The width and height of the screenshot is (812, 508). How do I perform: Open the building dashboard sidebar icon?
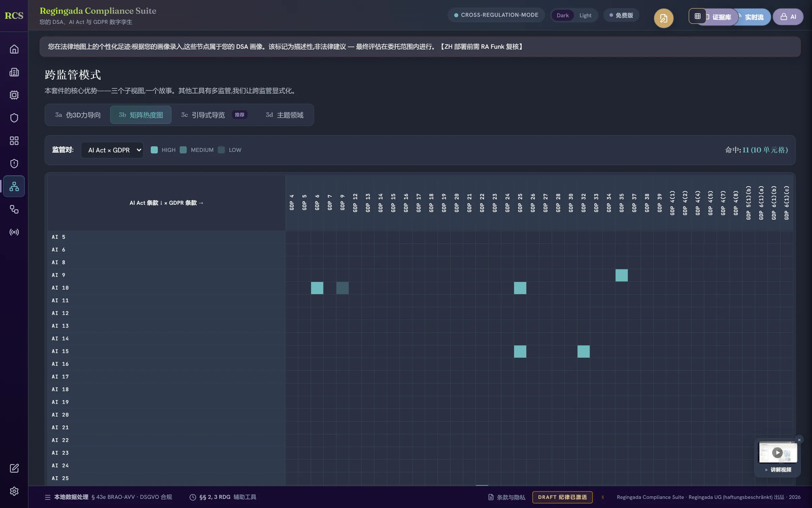14,72
